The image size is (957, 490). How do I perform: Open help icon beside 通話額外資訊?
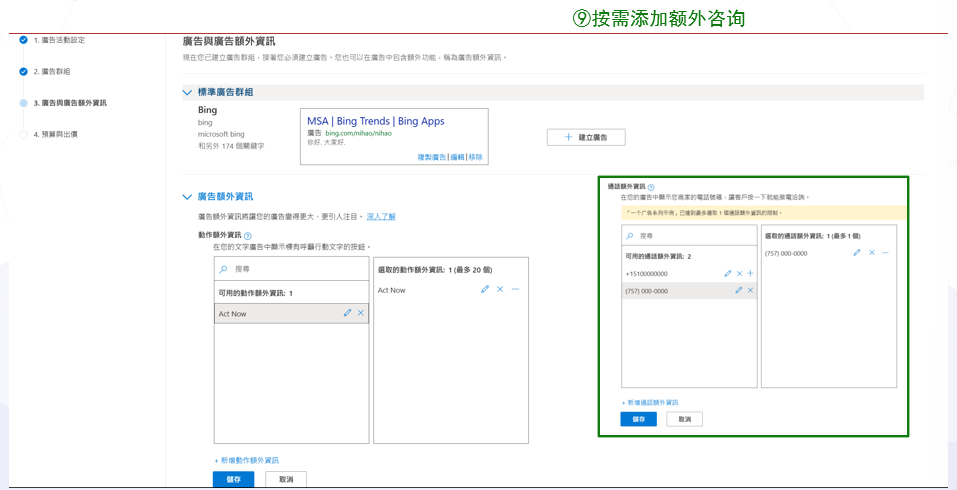pyautogui.click(x=651, y=187)
